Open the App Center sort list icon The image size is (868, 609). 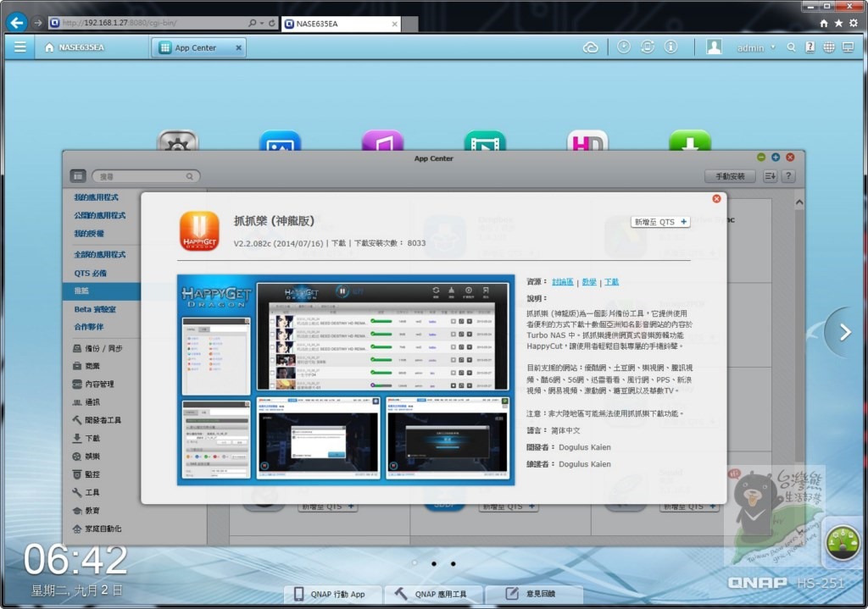770,176
